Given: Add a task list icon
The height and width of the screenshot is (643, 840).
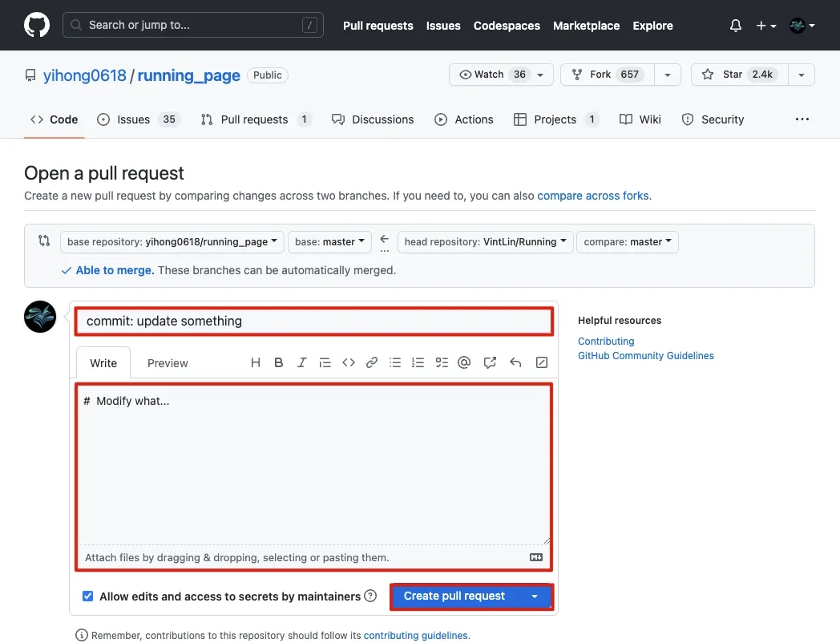Looking at the screenshot, I should click(x=442, y=362).
